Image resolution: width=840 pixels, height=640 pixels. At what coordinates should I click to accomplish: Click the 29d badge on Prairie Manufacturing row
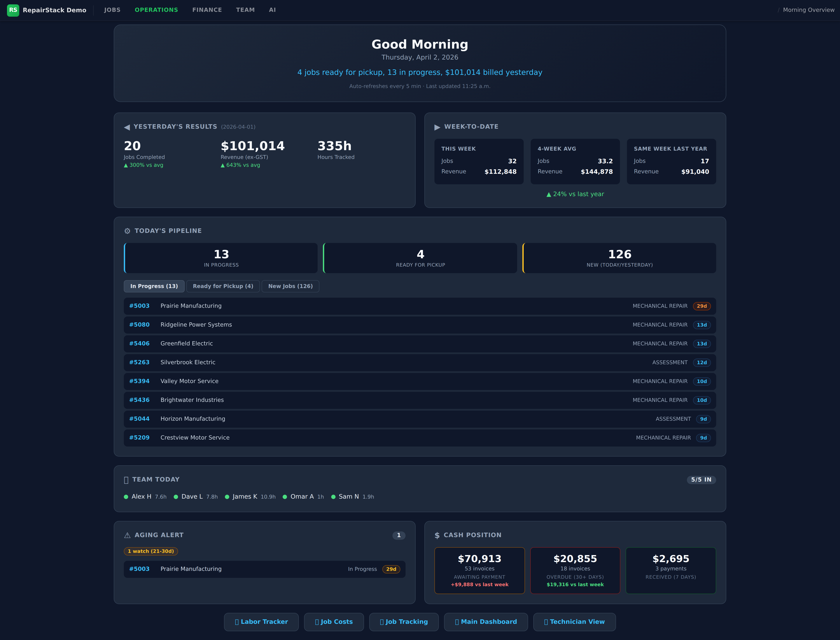click(701, 306)
